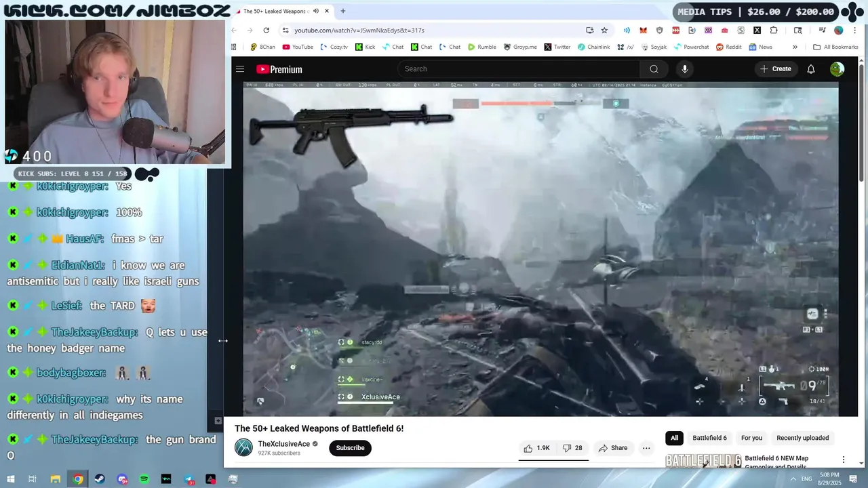This screenshot has height=488, width=868.
Task: Open the Groyp.me bookmark
Action: (520, 47)
